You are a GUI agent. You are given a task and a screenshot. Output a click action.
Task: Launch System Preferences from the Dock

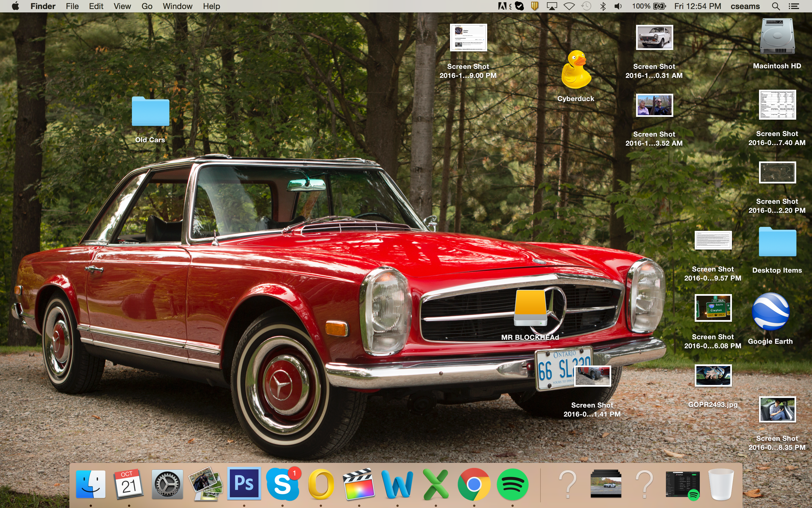[167, 484]
